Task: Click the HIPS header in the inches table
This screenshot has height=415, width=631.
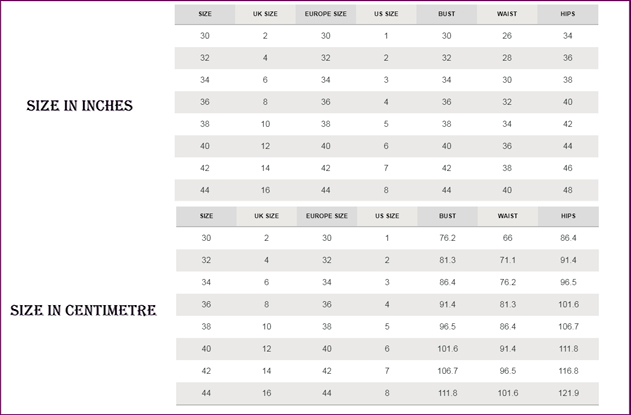Action: (567, 14)
